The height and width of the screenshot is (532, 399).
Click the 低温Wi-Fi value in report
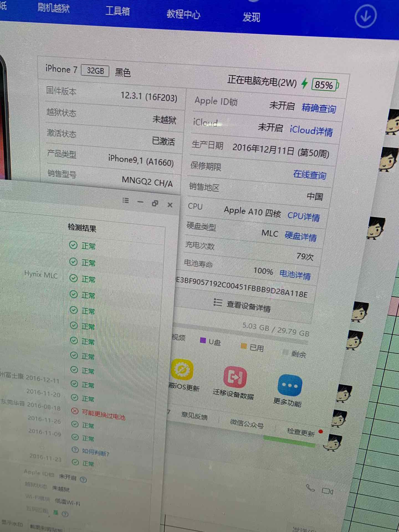(67, 501)
